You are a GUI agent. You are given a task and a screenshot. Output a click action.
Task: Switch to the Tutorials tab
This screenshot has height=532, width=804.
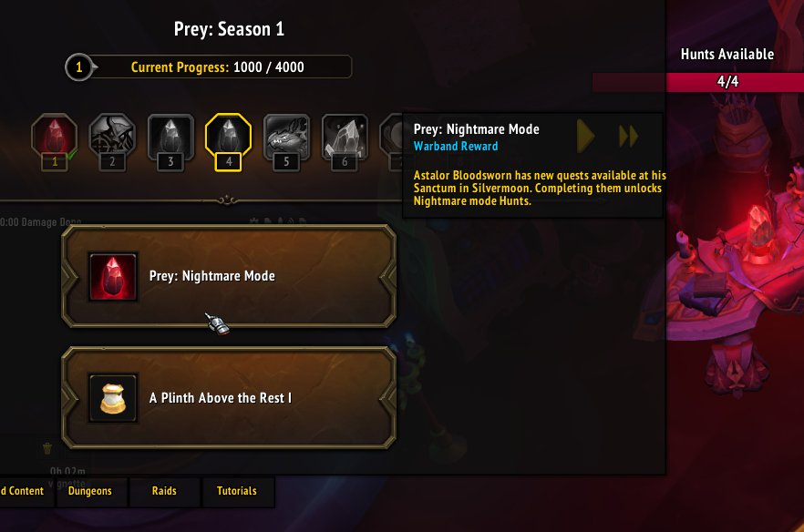pos(237,491)
